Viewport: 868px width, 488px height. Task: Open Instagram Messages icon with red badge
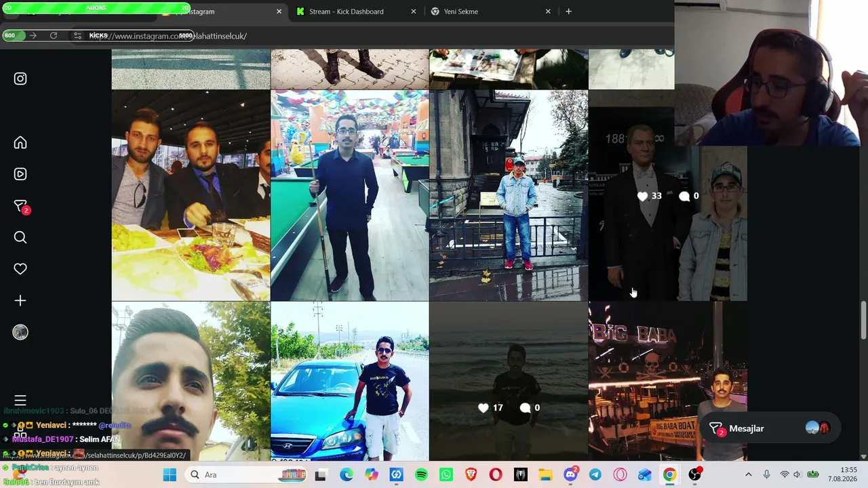tap(21, 206)
